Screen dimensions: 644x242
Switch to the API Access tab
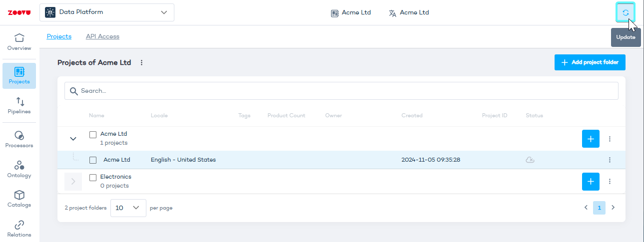[102, 36]
